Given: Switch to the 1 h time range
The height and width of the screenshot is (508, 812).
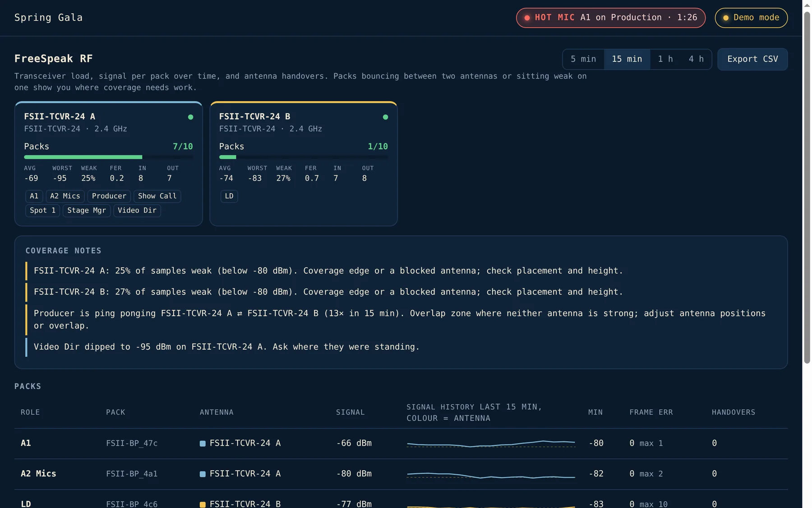Looking at the screenshot, I should click(665, 59).
